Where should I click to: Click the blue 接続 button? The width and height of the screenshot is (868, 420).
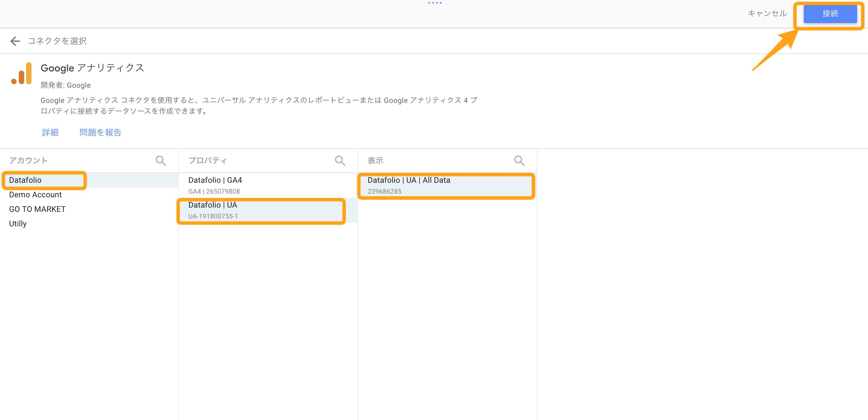pos(830,13)
